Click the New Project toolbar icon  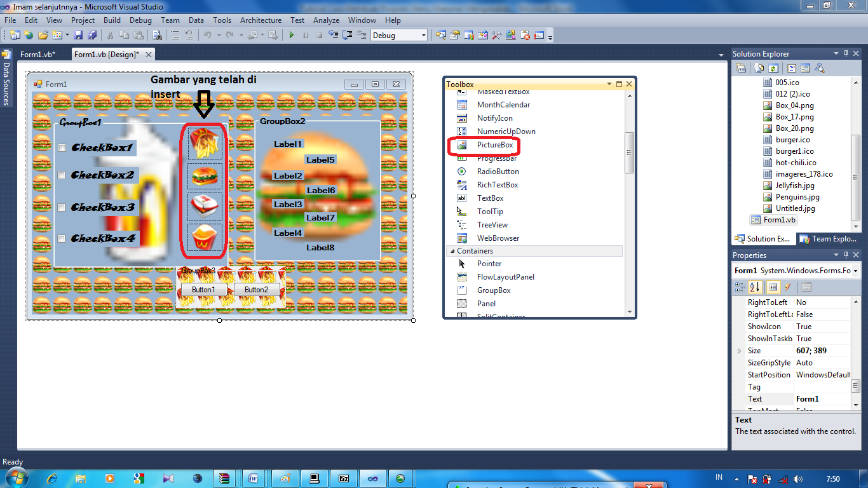coord(15,35)
